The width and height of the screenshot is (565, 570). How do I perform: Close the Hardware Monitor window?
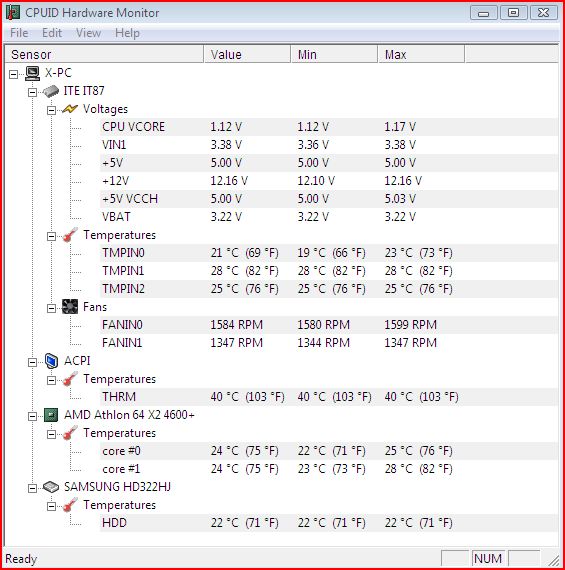coord(543,13)
